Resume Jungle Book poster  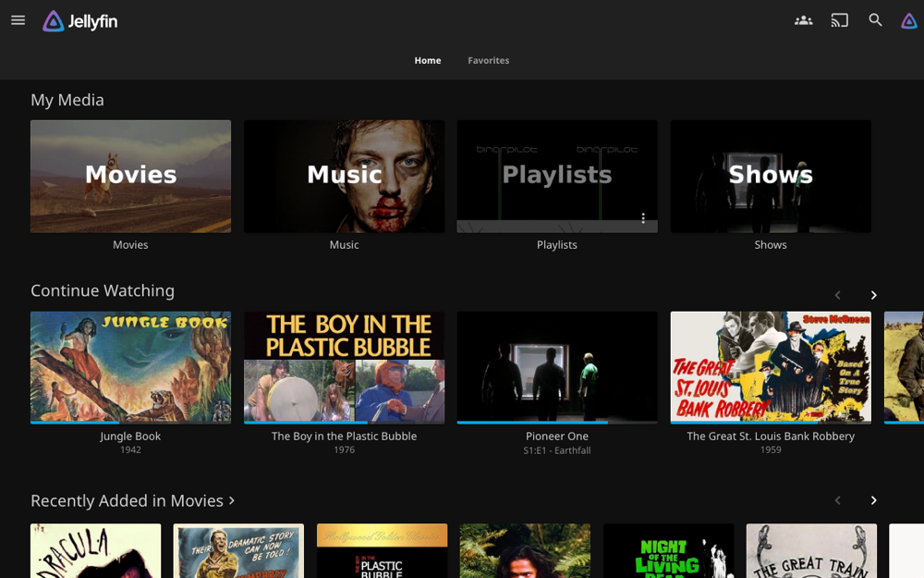(x=131, y=367)
